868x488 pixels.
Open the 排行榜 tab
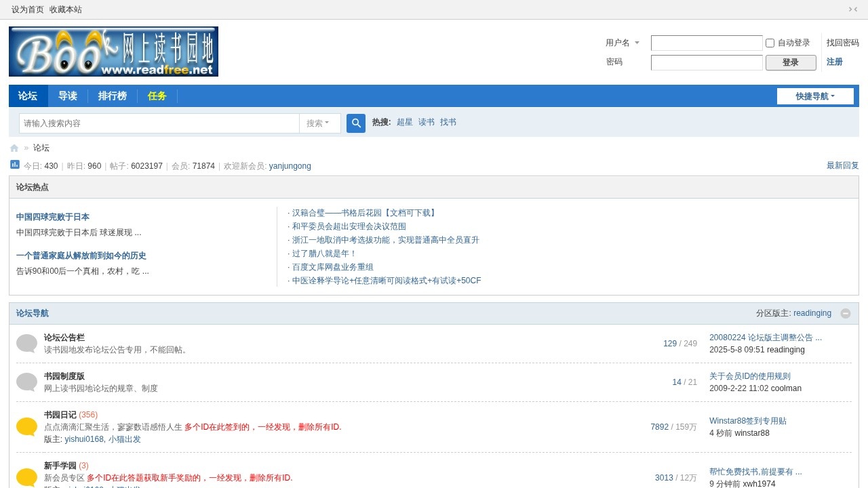tap(113, 96)
